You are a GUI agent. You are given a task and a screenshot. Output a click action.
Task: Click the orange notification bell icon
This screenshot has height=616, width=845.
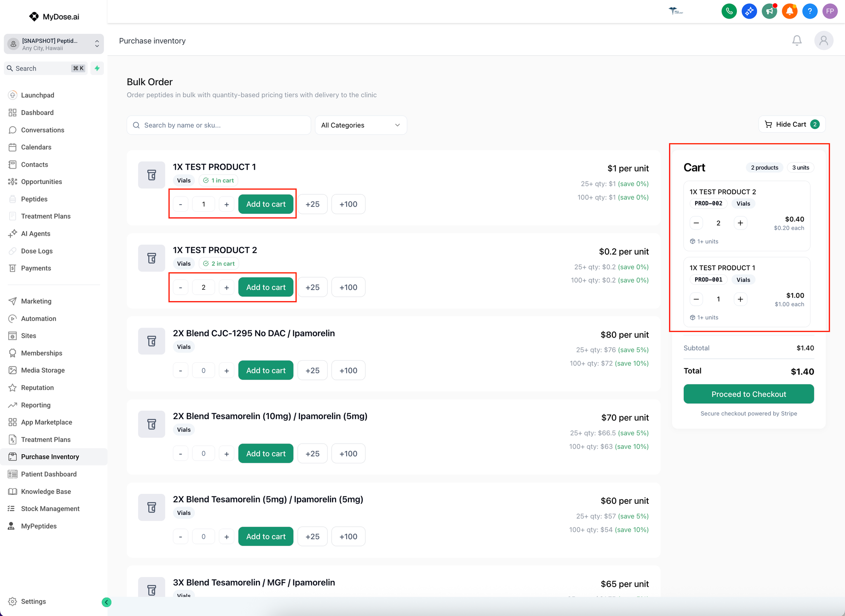pyautogui.click(x=789, y=11)
